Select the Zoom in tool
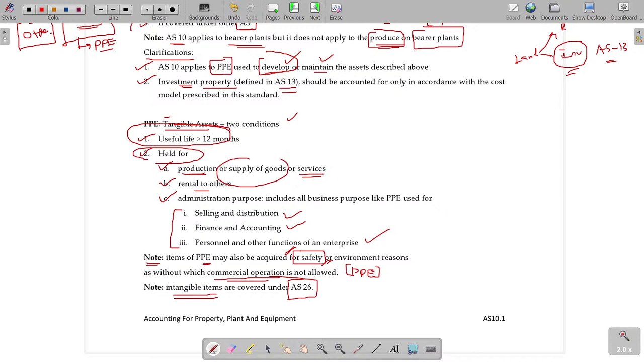 (322, 349)
